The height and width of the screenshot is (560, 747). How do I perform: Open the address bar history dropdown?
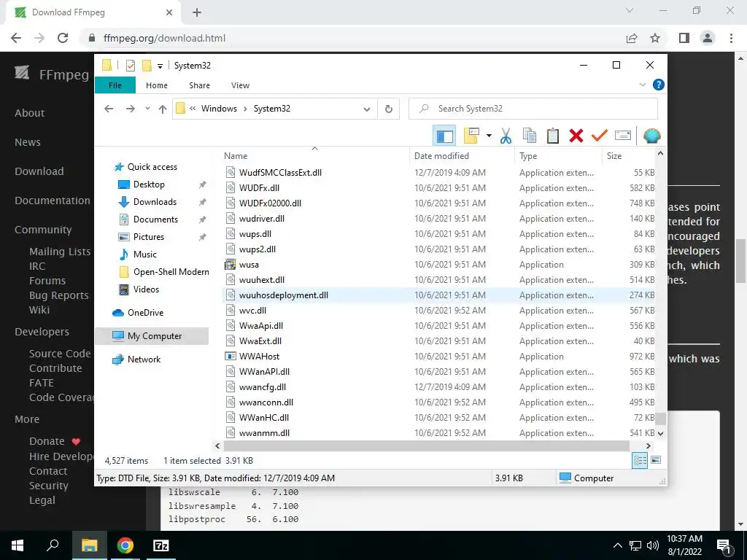pos(367,109)
